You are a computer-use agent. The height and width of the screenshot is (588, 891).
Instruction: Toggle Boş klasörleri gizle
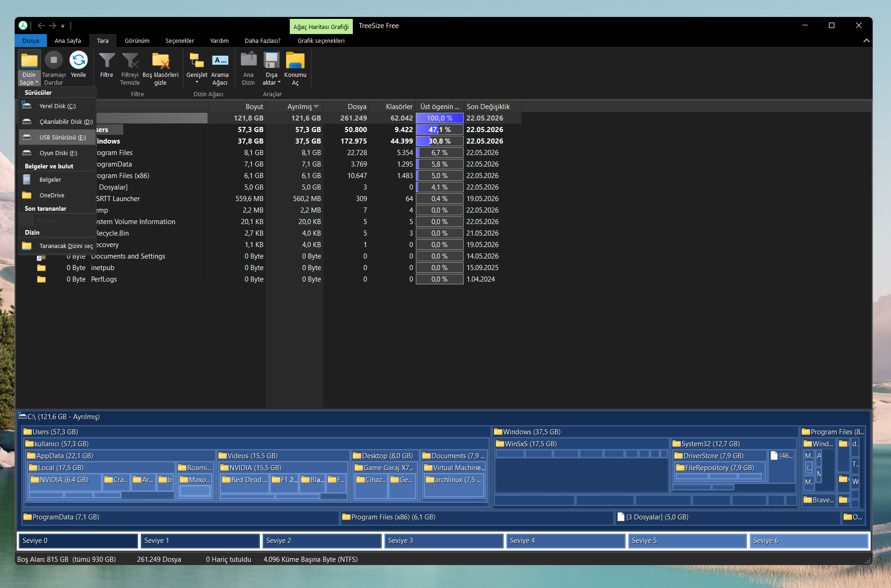point(161,68)
